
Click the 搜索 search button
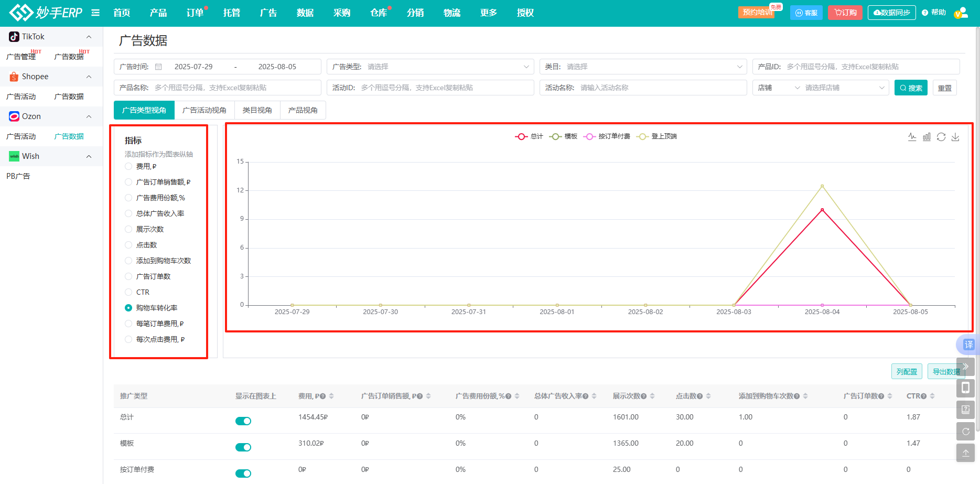[911, 88]
